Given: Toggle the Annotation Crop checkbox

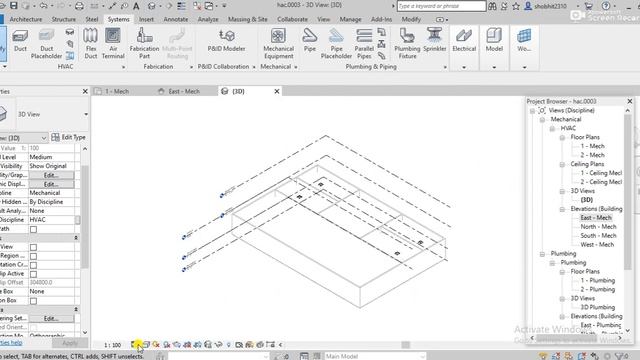Looking at the screenshot, I should pyautogui.click(x=33, y=265).
